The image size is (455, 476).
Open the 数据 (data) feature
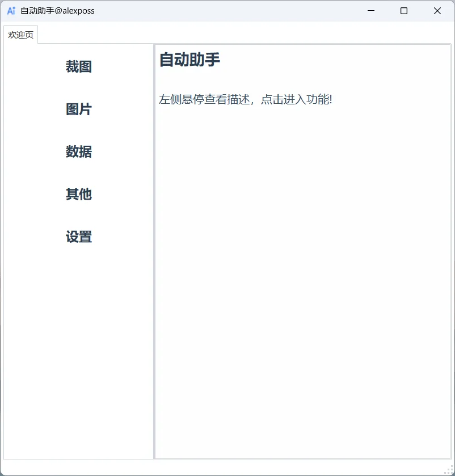78,151
